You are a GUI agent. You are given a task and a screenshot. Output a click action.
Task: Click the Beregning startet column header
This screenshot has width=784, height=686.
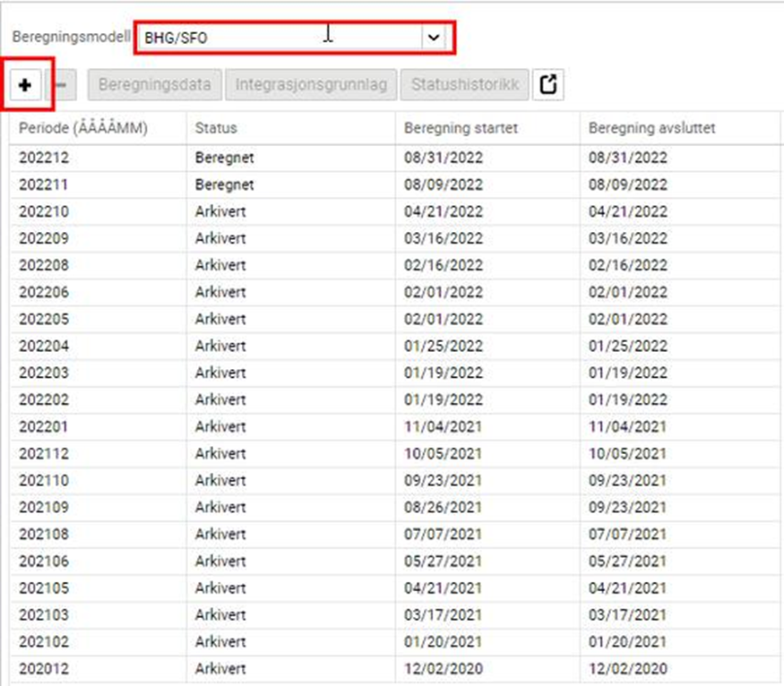461,128
